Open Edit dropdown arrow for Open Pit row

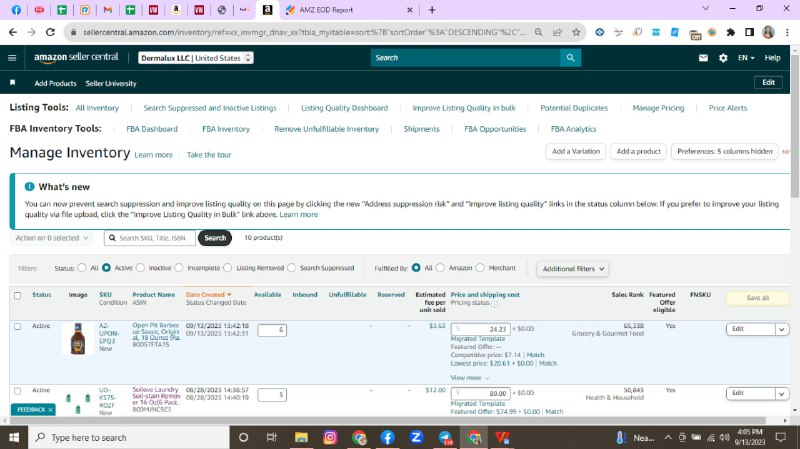pyautogui.click(x=782, y=329)
